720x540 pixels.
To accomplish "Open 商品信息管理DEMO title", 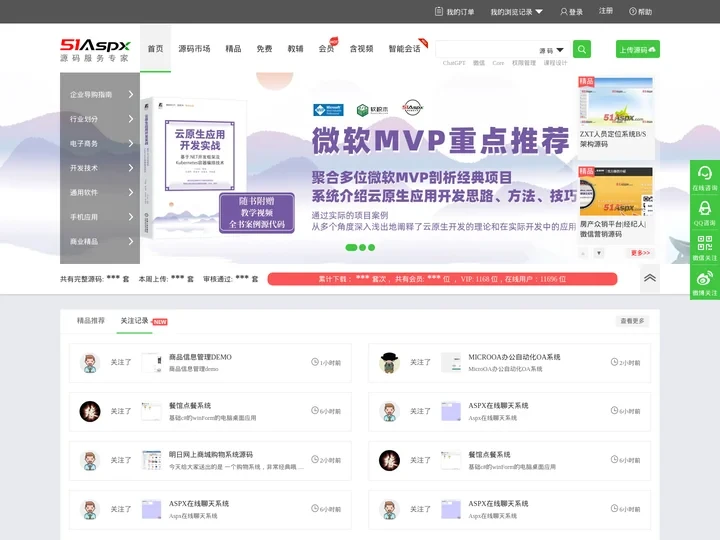I will click(200, 357).
